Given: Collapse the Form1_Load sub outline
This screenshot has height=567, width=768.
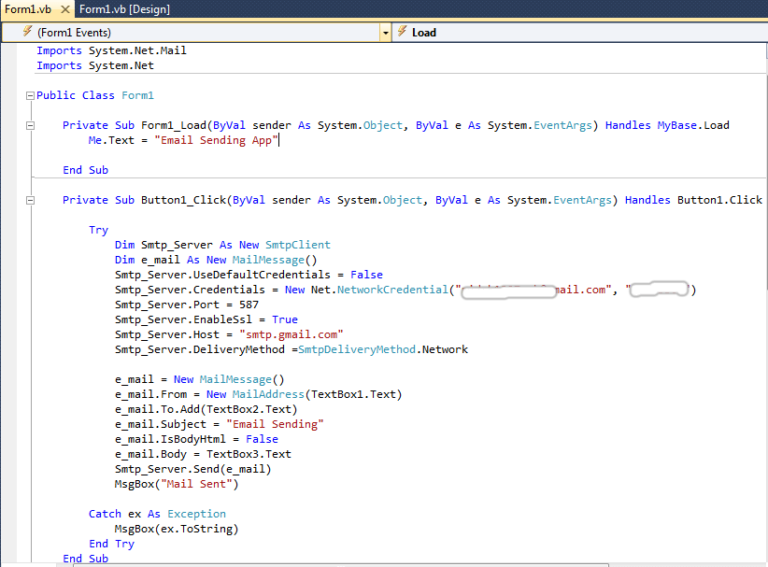Looking at the screenshot, I should pos(30,126).
